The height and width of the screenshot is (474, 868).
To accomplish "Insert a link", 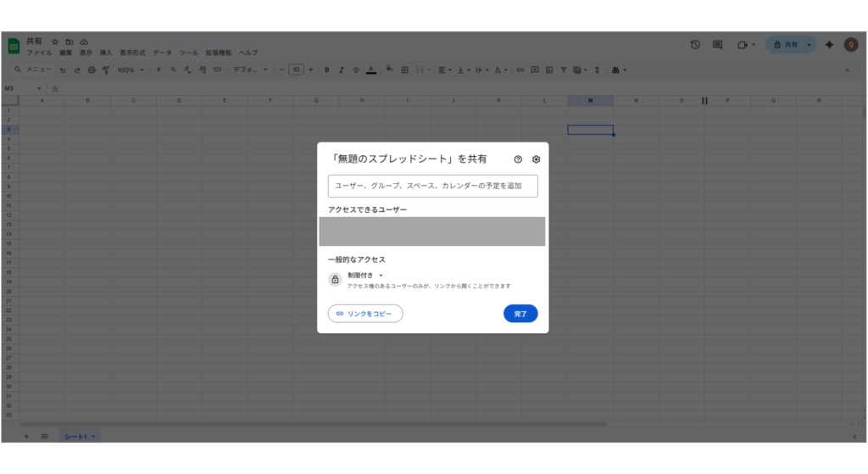I will coord(520,70).
